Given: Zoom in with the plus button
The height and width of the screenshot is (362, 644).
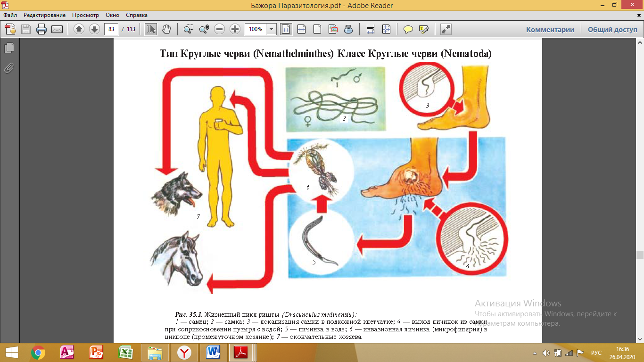Looking at the screenshot, I should tap(235, 29).
